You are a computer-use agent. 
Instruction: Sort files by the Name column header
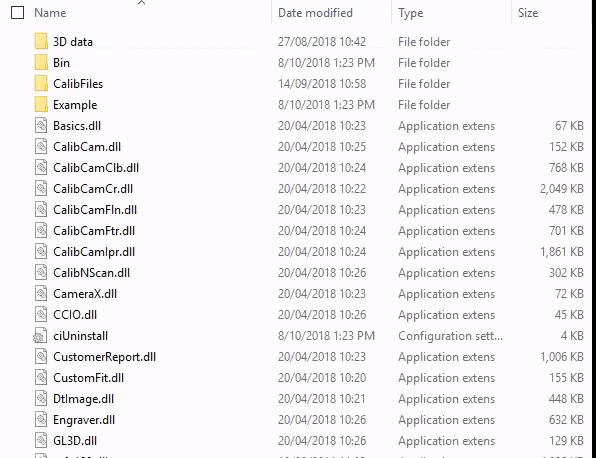pyautogui.click(x=50, y=13)
